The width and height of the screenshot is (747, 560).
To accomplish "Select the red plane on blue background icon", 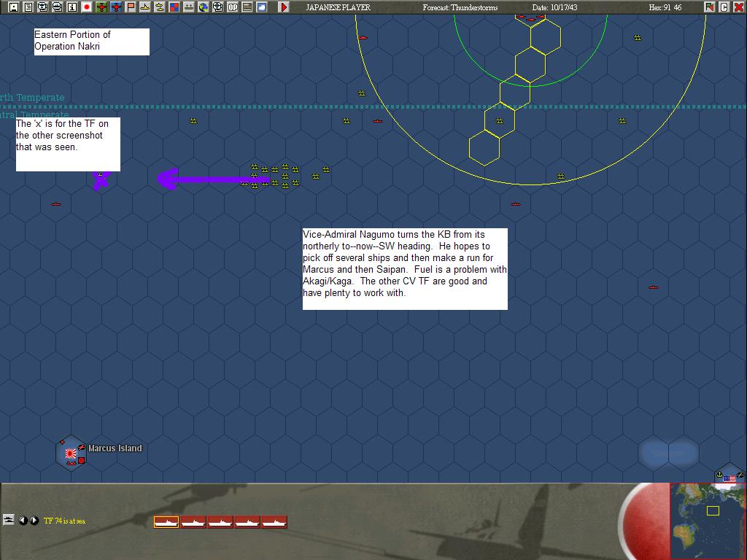I will click(116, 7).
